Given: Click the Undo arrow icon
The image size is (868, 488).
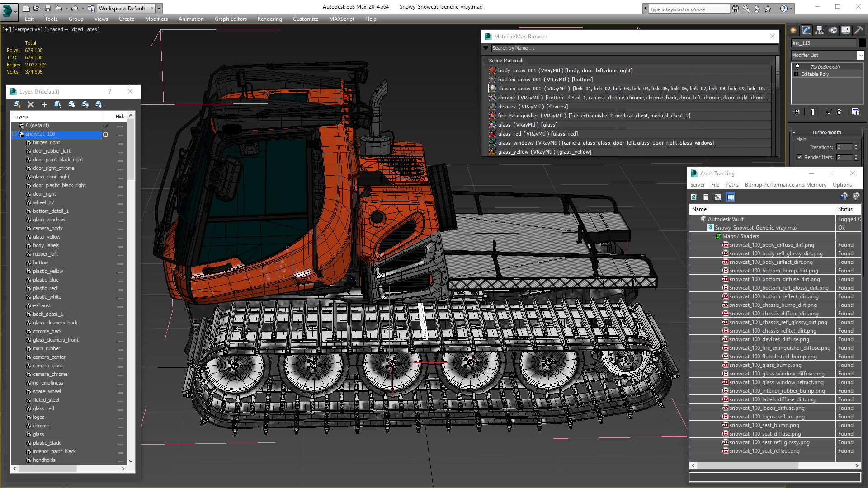Looking at the screenshot, I should tap(59, 8).
